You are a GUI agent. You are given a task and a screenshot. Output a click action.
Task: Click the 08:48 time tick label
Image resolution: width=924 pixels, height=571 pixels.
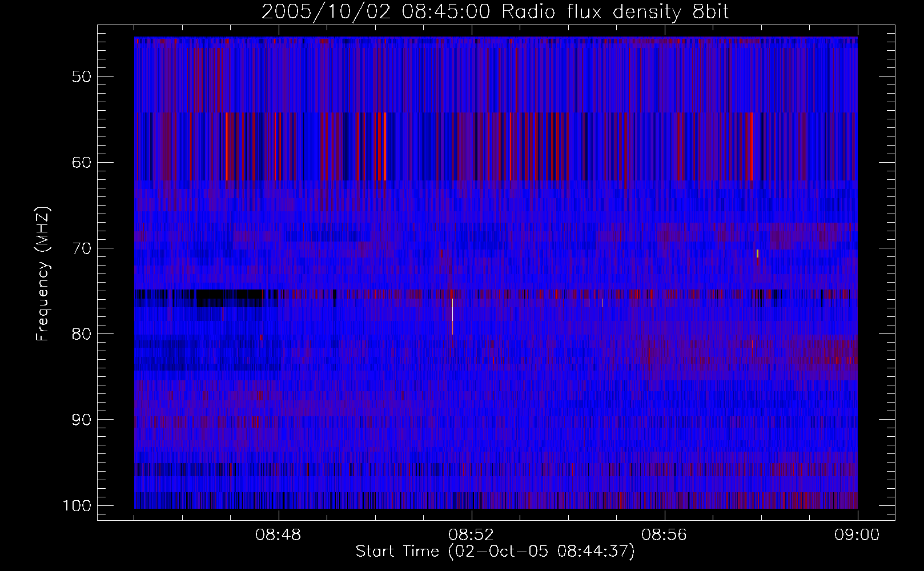click(x=279, y=535)
